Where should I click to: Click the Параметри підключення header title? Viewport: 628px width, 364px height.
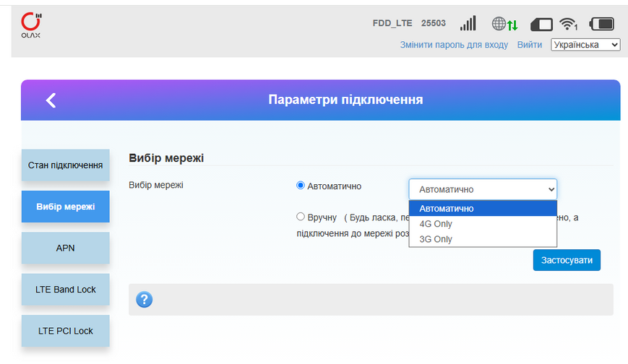coord(345,100)
